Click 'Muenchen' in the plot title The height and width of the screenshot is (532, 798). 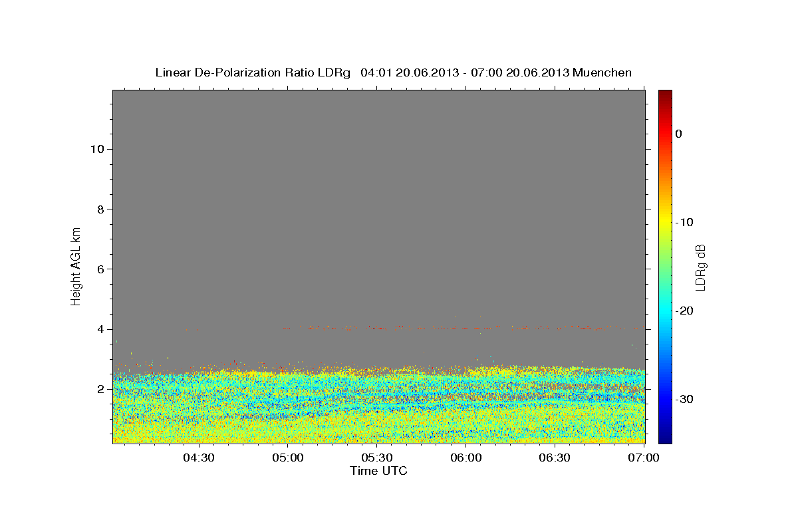(602, 72)
